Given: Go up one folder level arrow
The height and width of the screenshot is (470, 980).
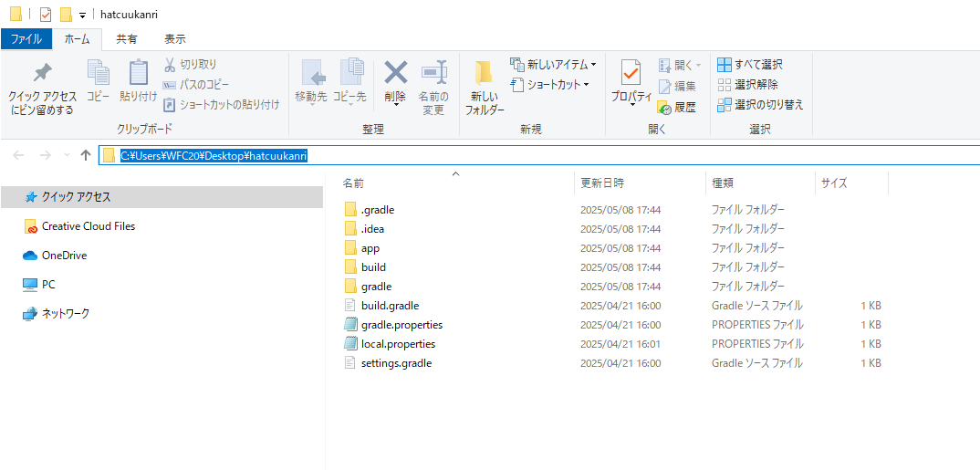Looking at the screenshot, I should [87, 156].
